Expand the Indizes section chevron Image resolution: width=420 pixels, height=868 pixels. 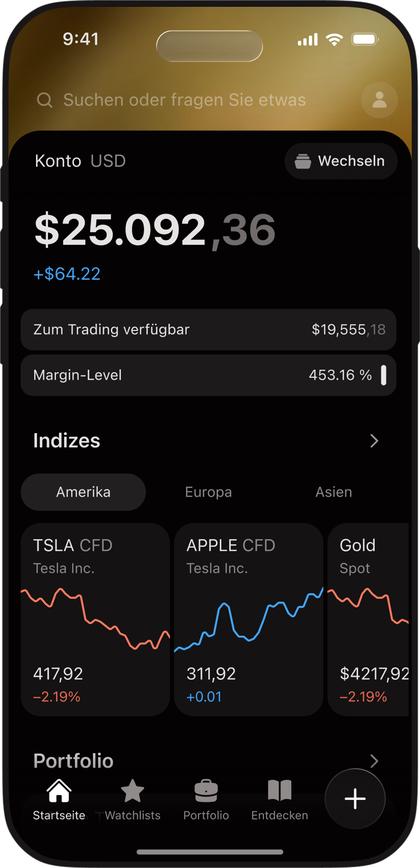[374, 441]
